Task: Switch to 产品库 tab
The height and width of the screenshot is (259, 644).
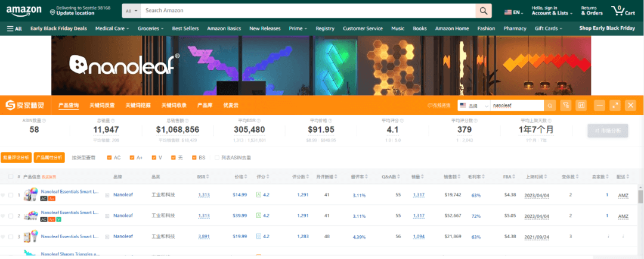Action: (205, 105)
